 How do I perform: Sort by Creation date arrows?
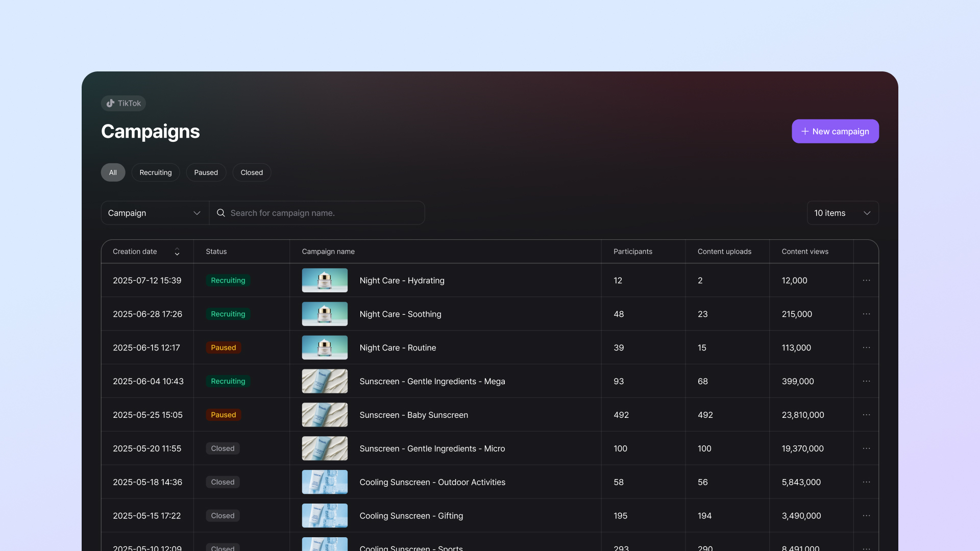177,252
